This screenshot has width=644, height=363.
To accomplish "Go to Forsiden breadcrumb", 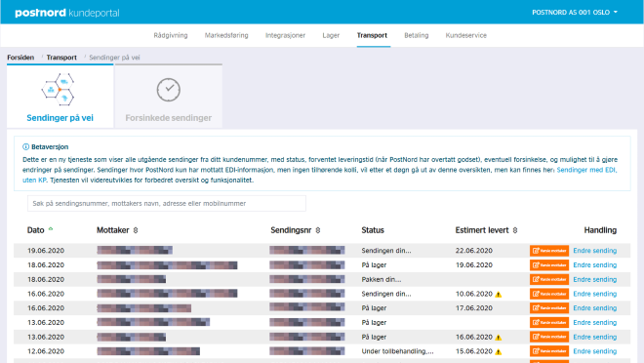I will point(20,58).
